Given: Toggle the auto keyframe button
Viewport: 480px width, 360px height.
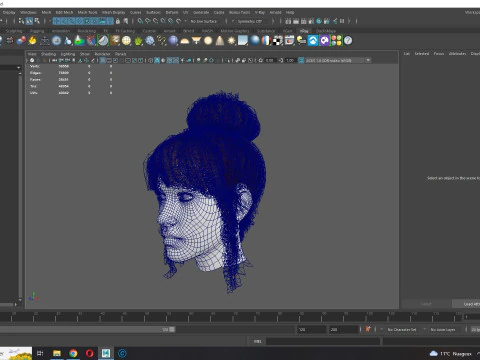Looking at the screenshot, I should [x=368, y=329].
